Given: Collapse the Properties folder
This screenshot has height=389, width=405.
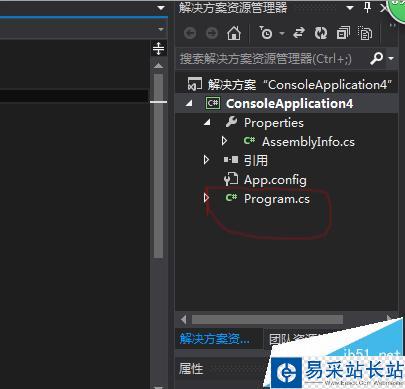Looking at the screenshot, I should (x=207, y=122).
